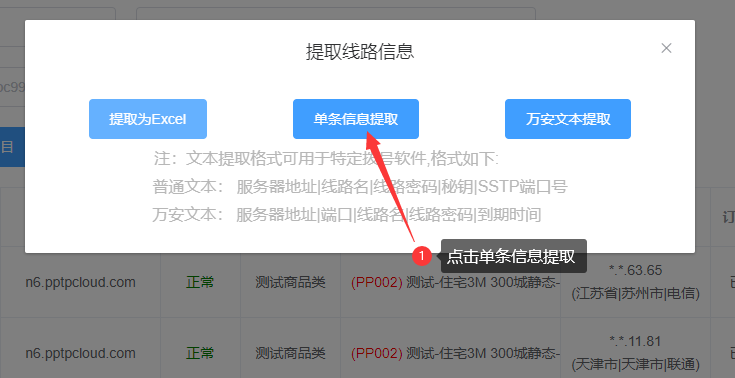Click n6.pptpcloud.com in the 天津市 row
The height and width of the screenshot is (378, 735).
point(80,353)
